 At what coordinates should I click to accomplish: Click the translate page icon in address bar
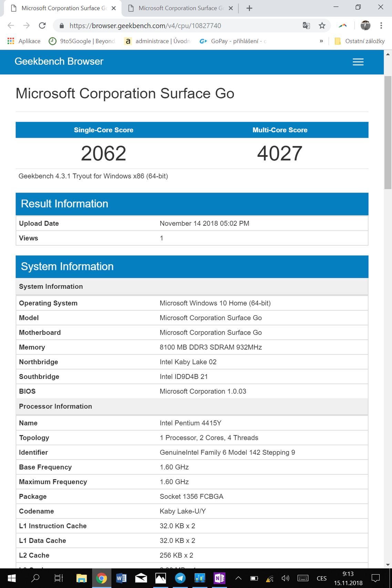306,25
